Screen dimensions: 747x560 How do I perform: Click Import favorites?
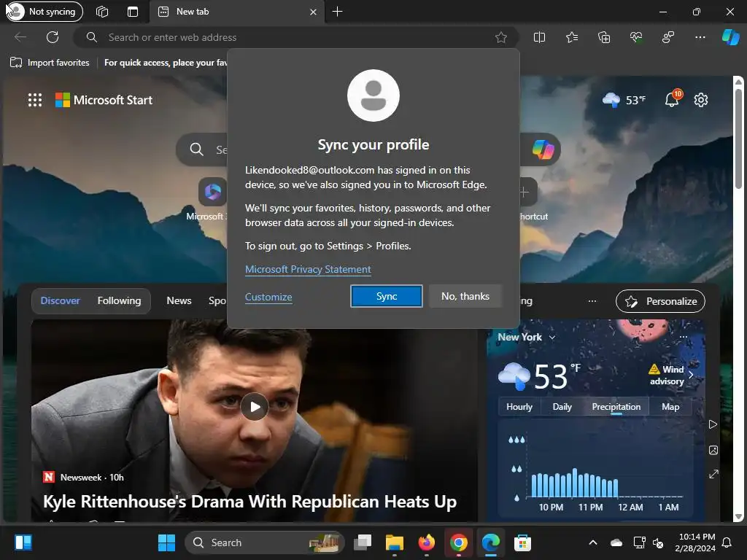click(x=50, y=63)
